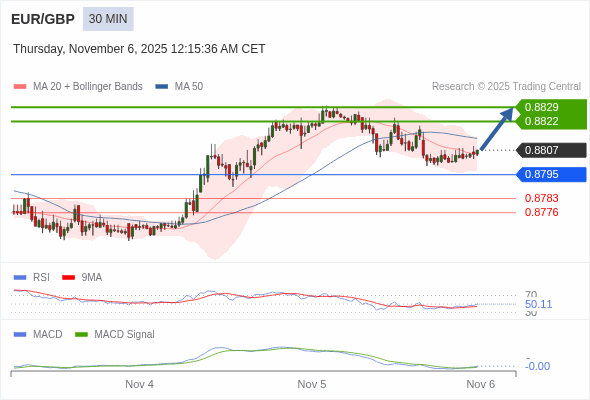Click the Research © 2025 Trading Central credit
Viewport: 590px width, 400px height.
506,87
